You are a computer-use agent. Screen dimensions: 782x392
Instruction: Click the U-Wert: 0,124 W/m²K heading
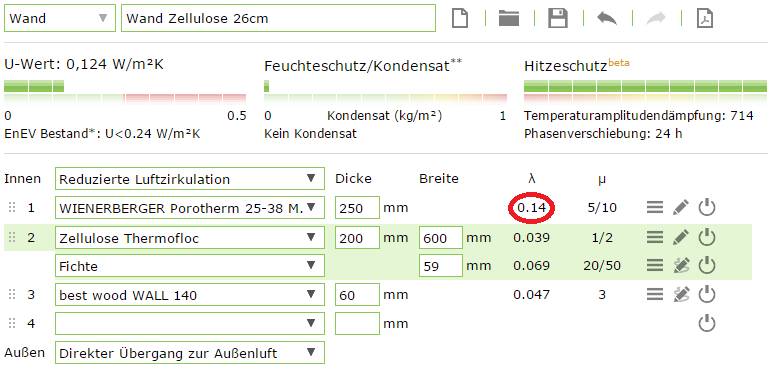coord(84,64)
